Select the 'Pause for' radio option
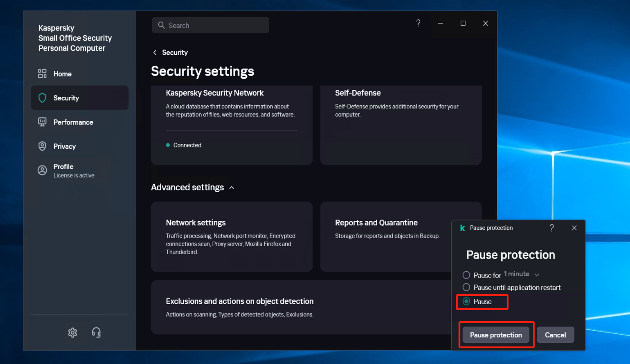Screen dimensions: 630x364 coord(466,275)
